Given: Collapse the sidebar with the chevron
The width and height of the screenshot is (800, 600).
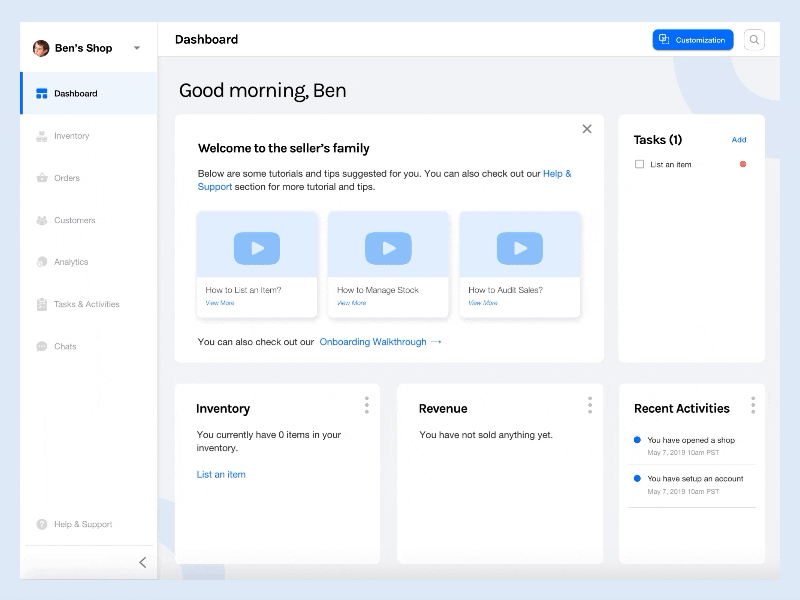Looking at the screenshot, I should click(x=143, y=562).
